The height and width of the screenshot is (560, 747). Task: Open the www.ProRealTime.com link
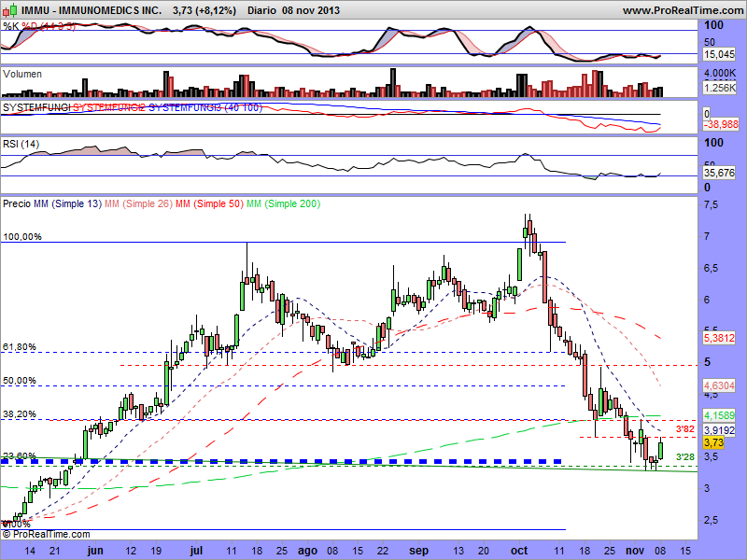(x=683, y=10)
